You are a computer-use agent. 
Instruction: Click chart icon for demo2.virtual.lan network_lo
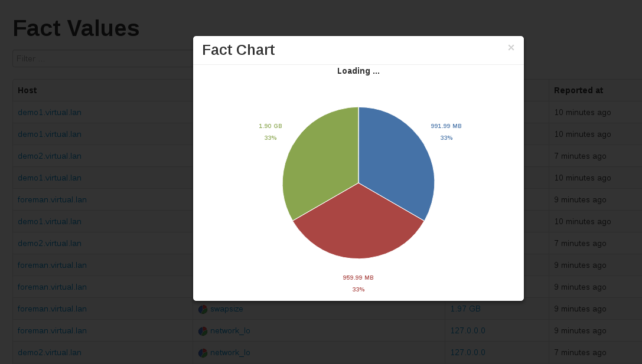(203, 353)
